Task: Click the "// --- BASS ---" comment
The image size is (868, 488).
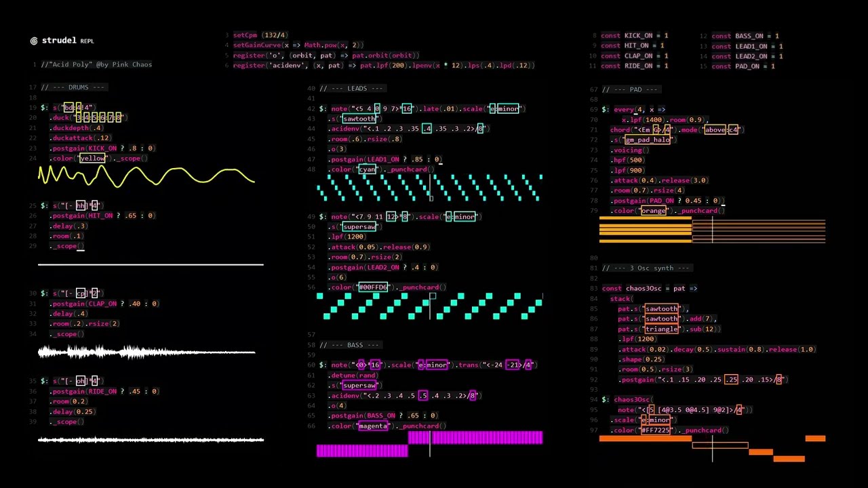Action: pyautogui.click(x=350, y=345)
